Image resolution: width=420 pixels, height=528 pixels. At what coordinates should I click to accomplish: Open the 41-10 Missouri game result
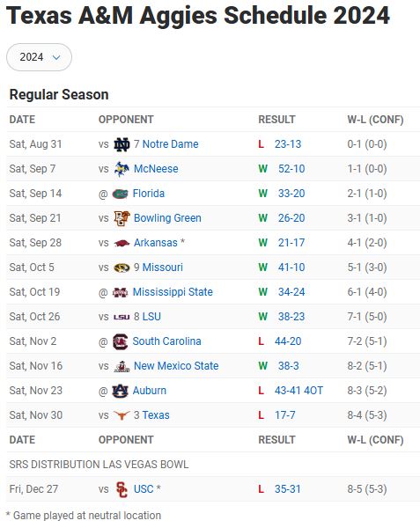pyautogui.click(x=291, y=268)
